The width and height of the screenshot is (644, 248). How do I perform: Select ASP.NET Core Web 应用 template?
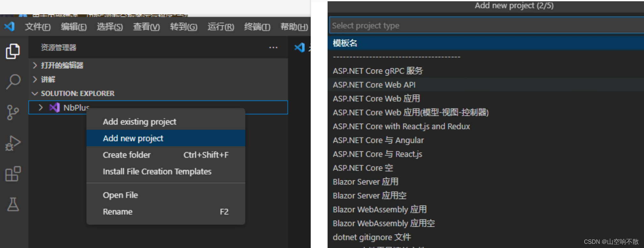point(486,98)
